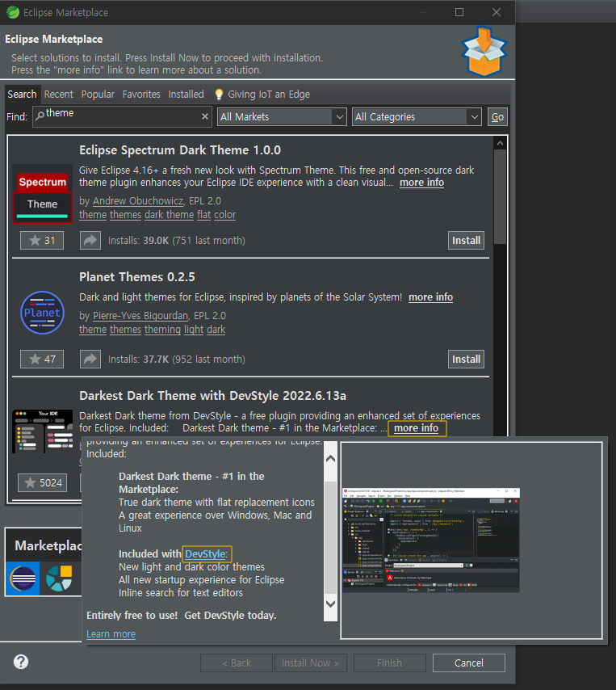Screen dimensions: 616x690
Task: Clear the Find search text field
Action: (205, 116)
